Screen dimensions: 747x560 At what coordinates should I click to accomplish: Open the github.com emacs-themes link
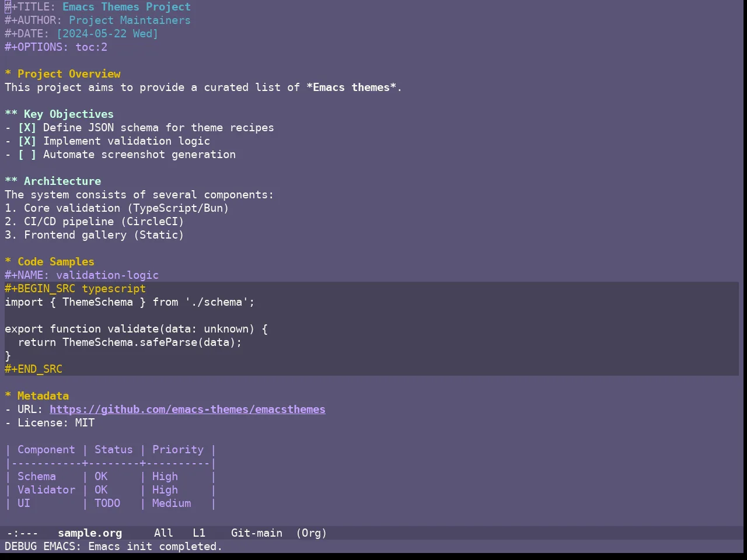point(187,409)
